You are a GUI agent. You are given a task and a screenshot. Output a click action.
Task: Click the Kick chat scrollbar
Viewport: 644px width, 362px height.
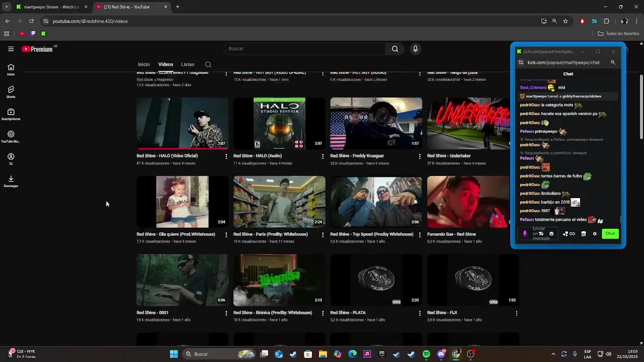coord(620,219)
